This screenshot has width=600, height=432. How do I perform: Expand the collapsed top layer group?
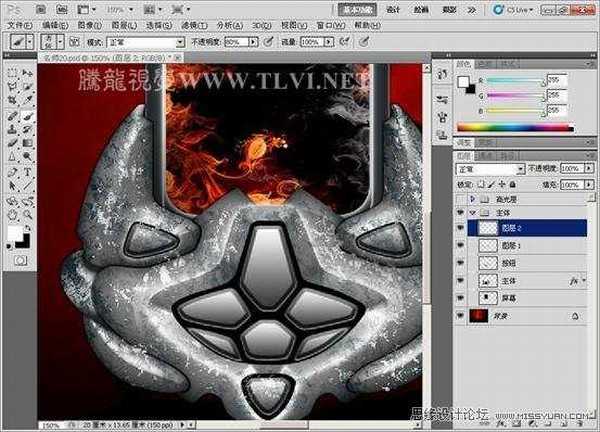tap(473, 199)
